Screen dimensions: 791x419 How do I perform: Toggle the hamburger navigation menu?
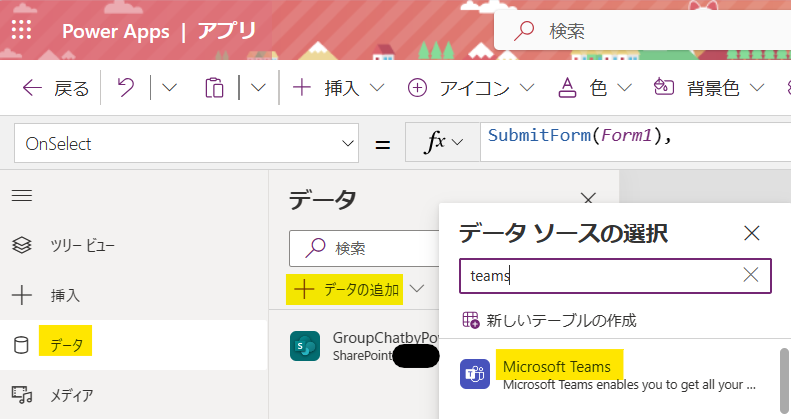point(22,195)
